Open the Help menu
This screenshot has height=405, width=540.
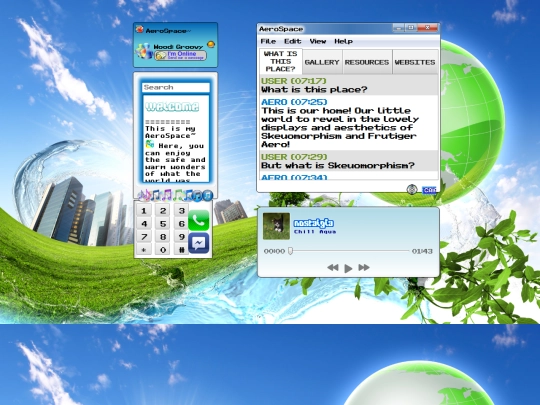click(x=343, y=41)
